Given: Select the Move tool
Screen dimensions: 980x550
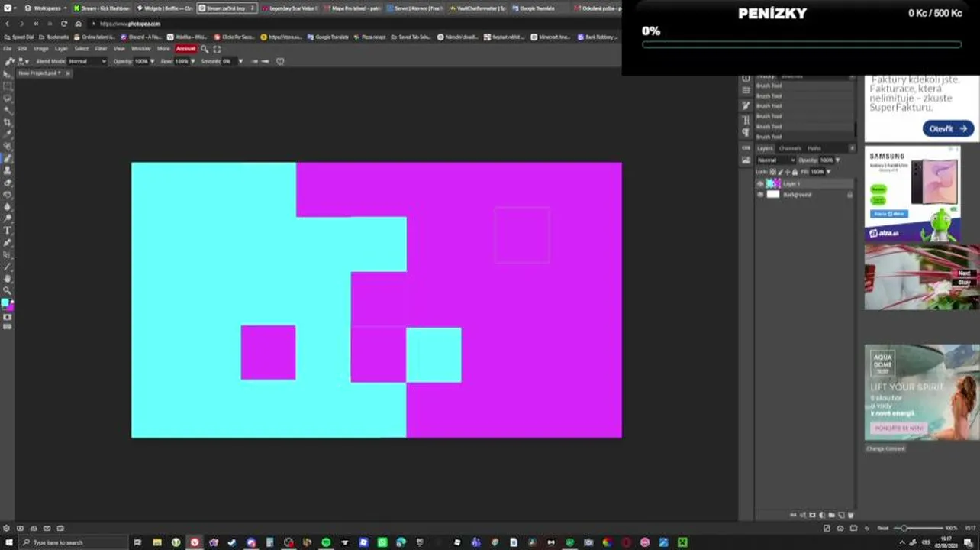Looking at the screenshot, I should (x=8, y=74).
